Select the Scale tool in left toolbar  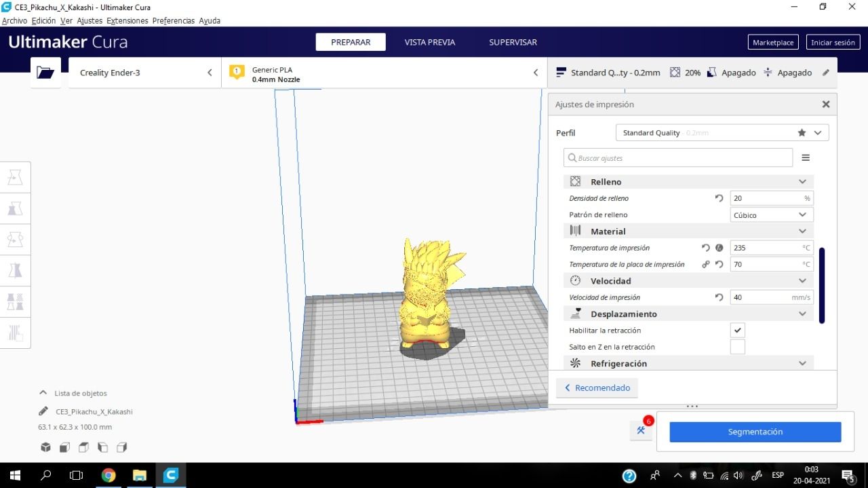(15, 209)
